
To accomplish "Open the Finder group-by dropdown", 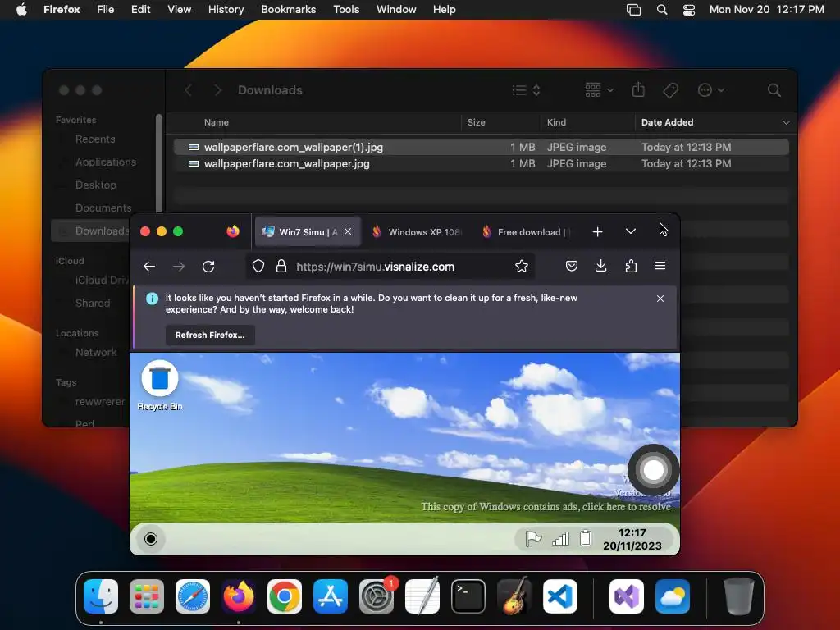I will point(599,90).
